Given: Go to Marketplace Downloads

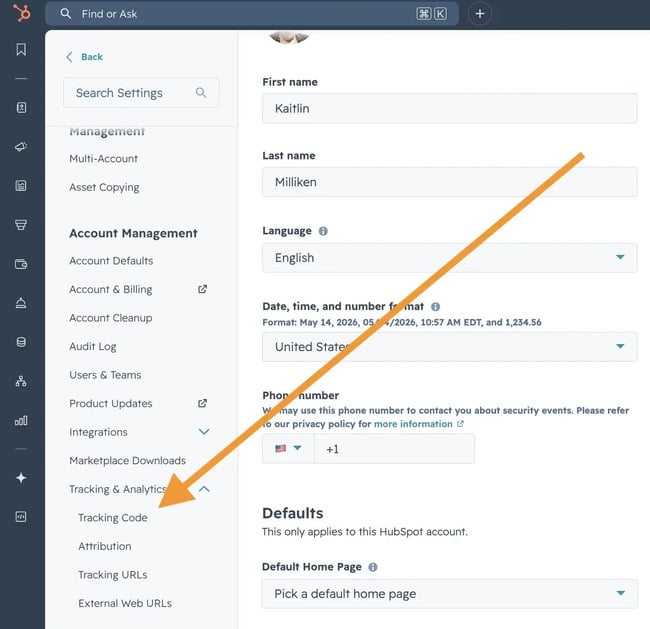Looking at the screenshot, I should point(127,460).
